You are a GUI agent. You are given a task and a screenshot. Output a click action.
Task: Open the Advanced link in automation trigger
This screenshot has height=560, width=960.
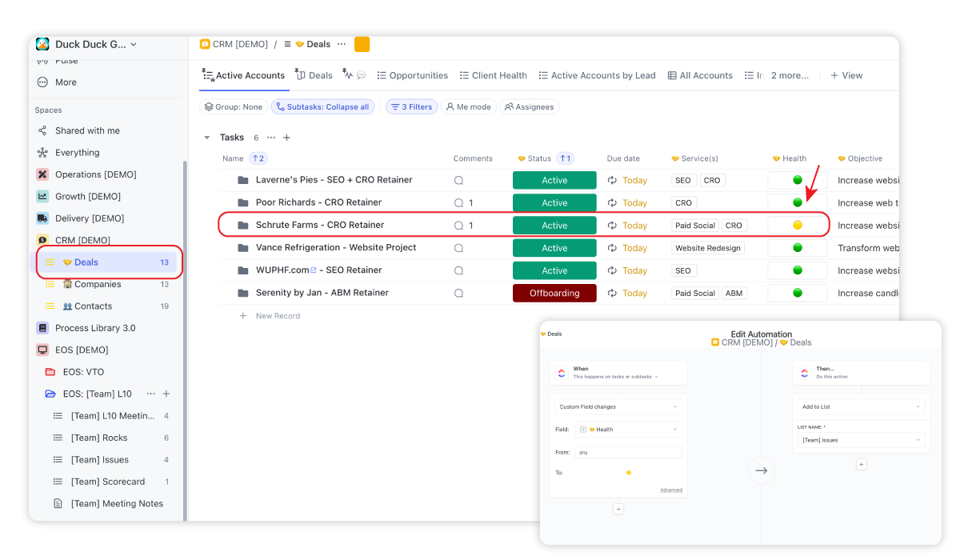click(671, 490)
